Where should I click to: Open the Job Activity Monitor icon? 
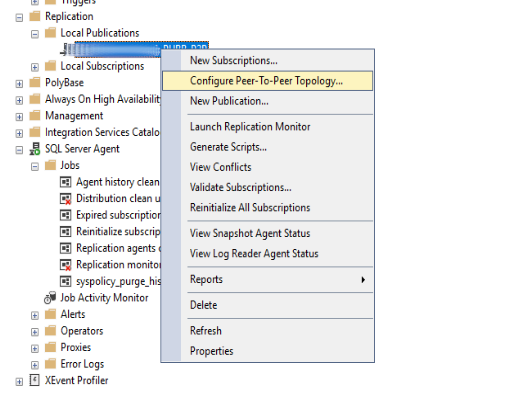[50, 298]
